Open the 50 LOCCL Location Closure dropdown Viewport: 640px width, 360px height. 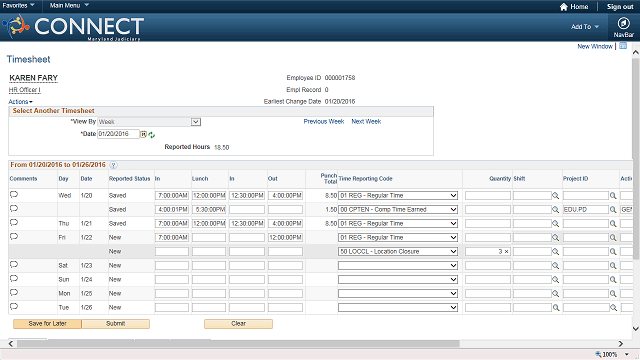tap(398, 251)
